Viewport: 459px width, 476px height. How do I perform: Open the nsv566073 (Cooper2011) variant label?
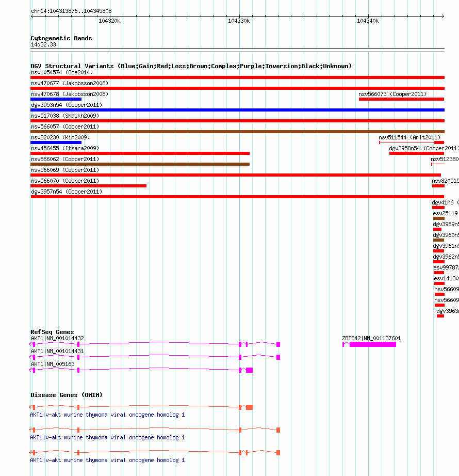392,94
